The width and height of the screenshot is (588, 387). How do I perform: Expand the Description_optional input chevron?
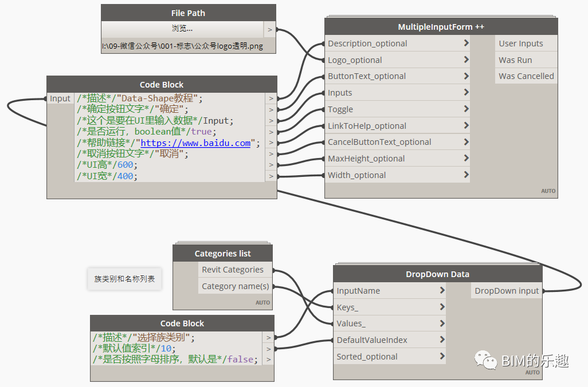click(x=467, y=43)
